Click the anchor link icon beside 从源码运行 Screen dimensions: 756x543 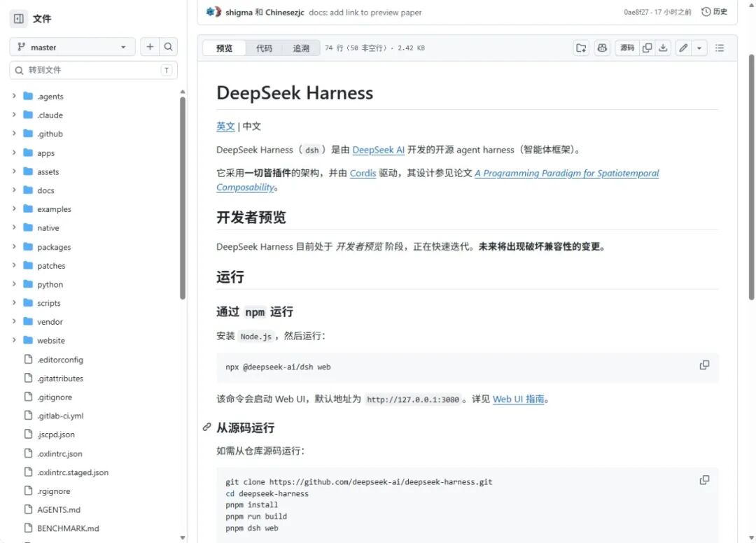(206, 427)
